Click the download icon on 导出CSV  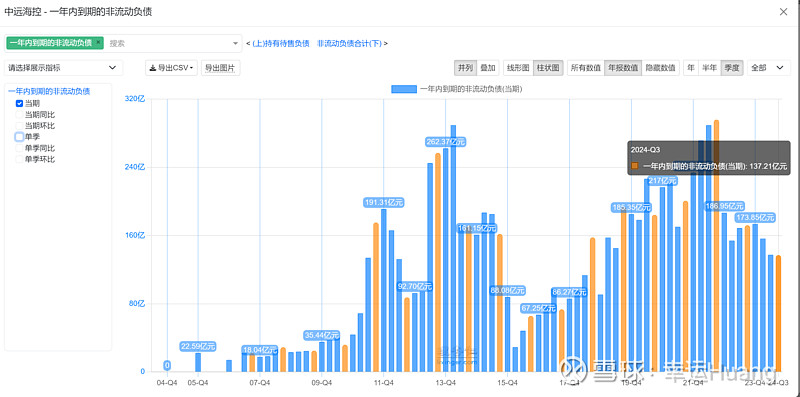[153, 68]
